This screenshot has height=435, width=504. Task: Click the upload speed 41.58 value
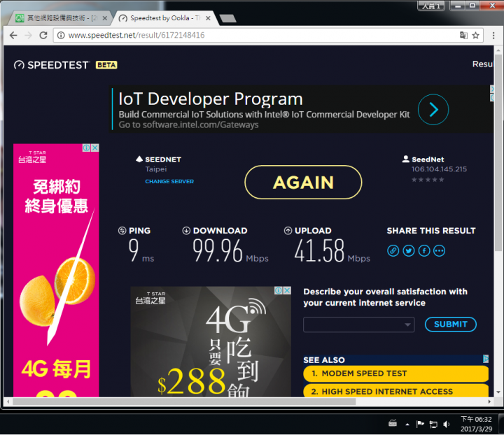[319, 251]
